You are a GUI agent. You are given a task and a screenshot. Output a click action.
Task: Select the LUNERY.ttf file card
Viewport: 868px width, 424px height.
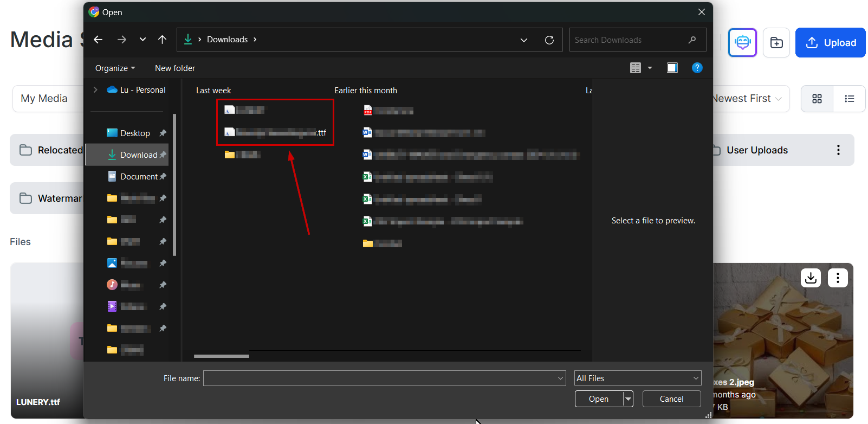[48, 341]
